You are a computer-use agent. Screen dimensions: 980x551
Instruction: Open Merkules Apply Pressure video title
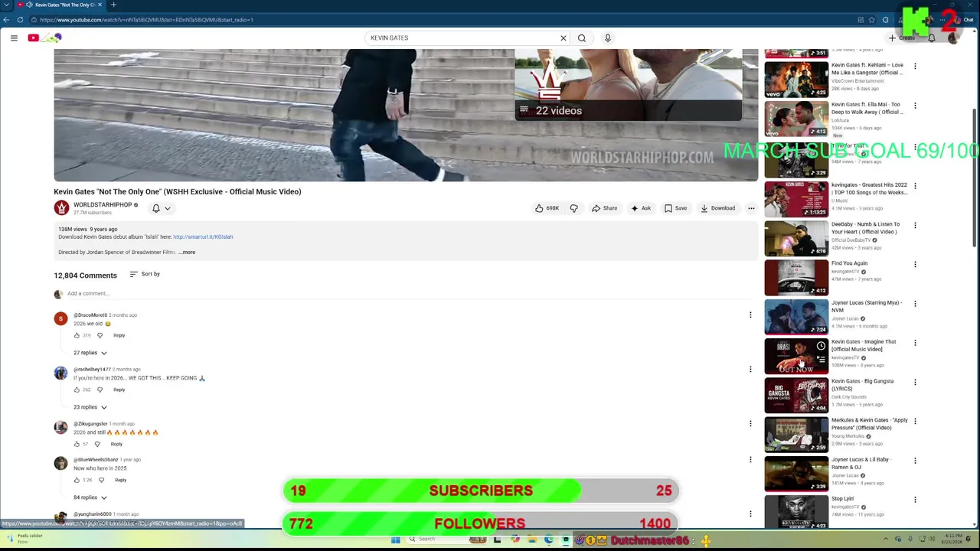pyautogui.click(x=870, y=424)
